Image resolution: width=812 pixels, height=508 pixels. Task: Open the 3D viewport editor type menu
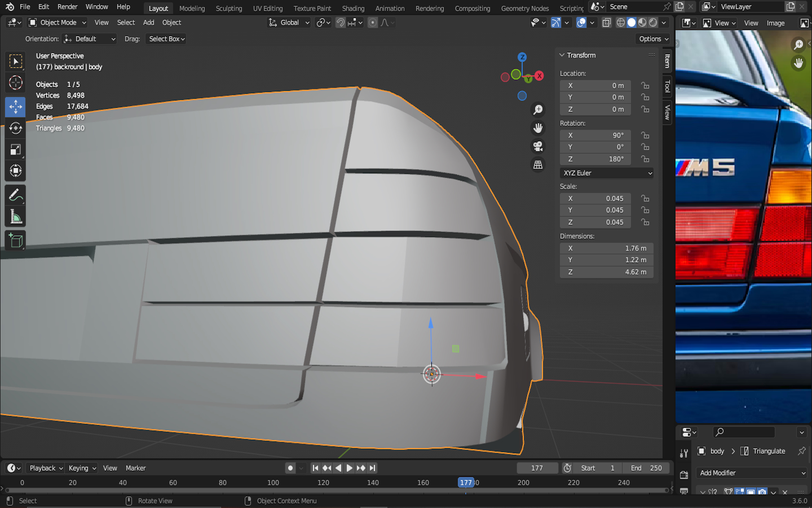point(14,23)
